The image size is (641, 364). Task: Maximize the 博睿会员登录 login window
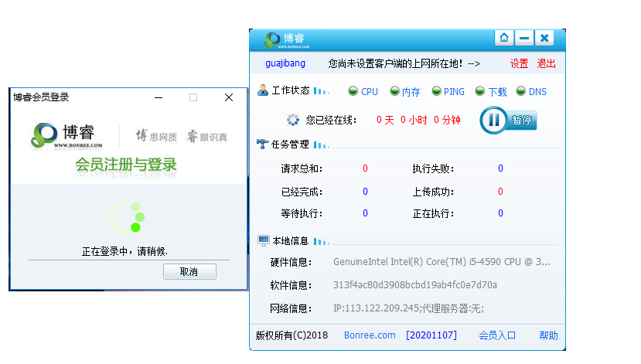point(193,97)
